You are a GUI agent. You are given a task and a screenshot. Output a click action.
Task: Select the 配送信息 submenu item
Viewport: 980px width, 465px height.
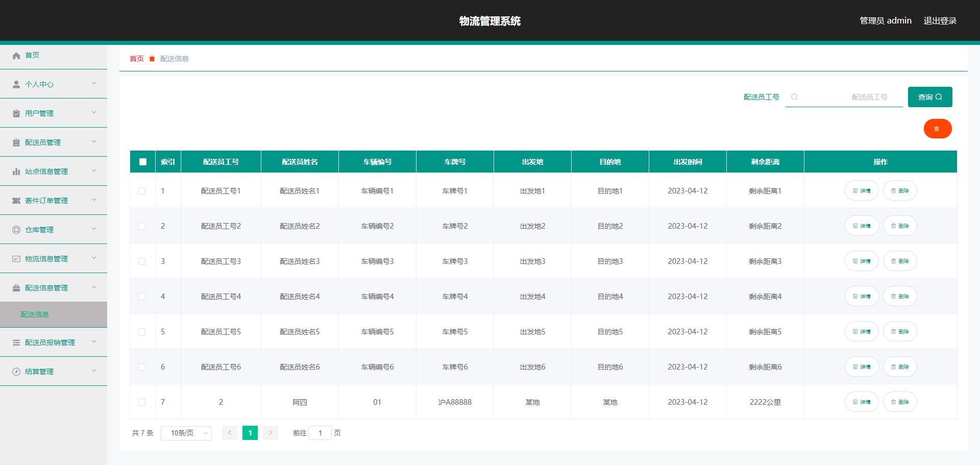[54, 314]
